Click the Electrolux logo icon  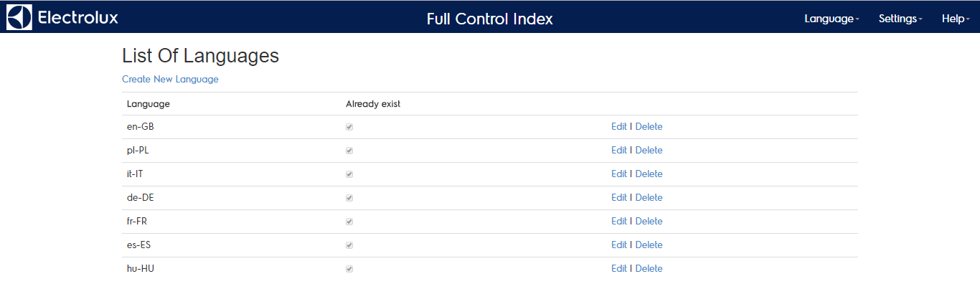[x=19, y=18]
